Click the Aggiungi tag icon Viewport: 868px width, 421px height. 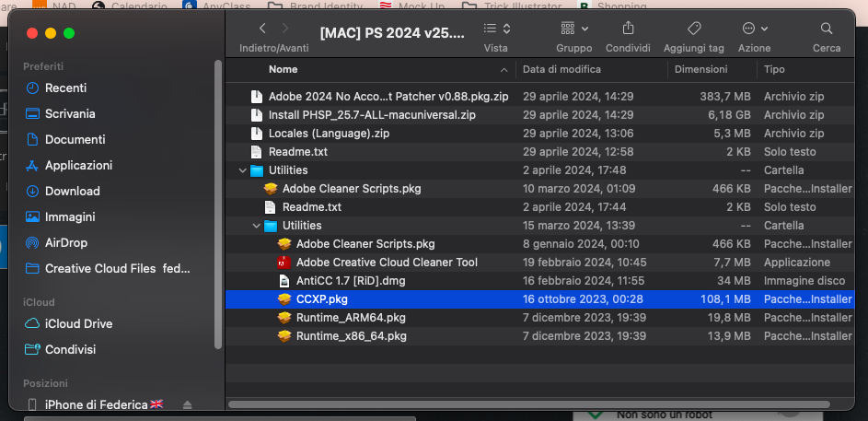click(x=694, y=29)
